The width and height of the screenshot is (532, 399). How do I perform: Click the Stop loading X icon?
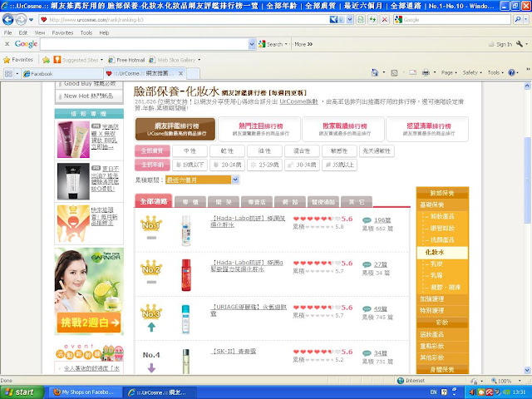pos(384,20)
